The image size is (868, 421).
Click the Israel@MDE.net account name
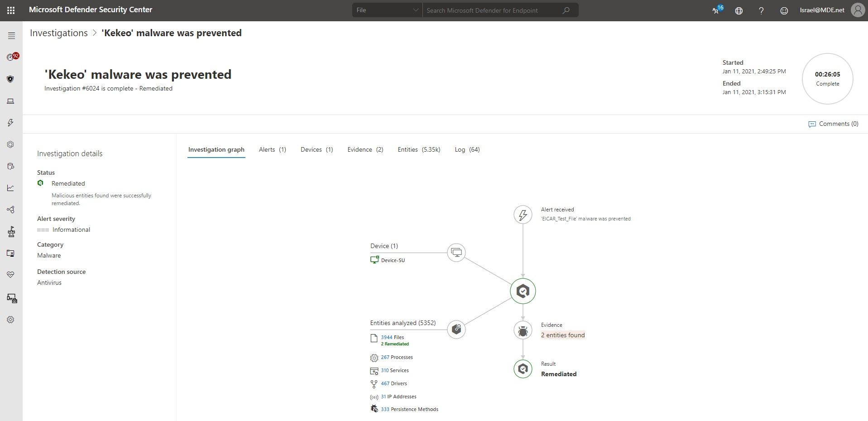822,10
